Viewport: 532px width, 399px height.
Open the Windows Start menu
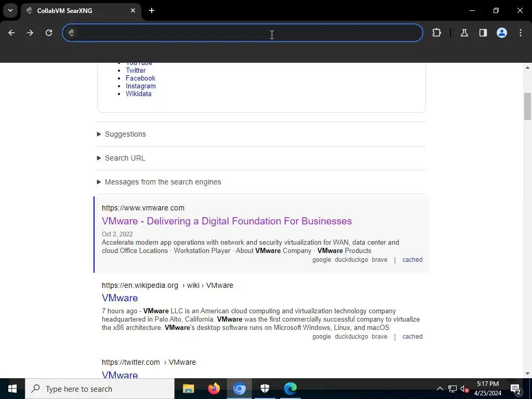(x=12, y=389)
